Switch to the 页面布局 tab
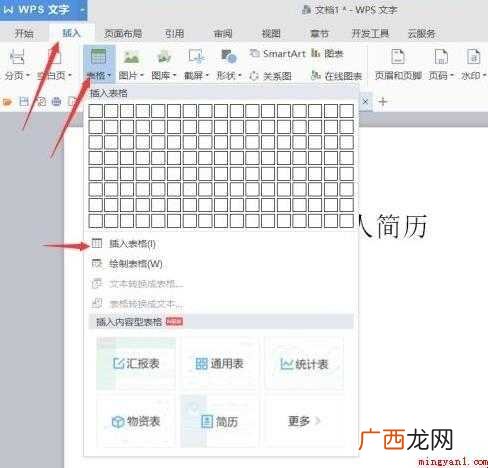Screen dimensions: 488x468 [x=123, y=33]
